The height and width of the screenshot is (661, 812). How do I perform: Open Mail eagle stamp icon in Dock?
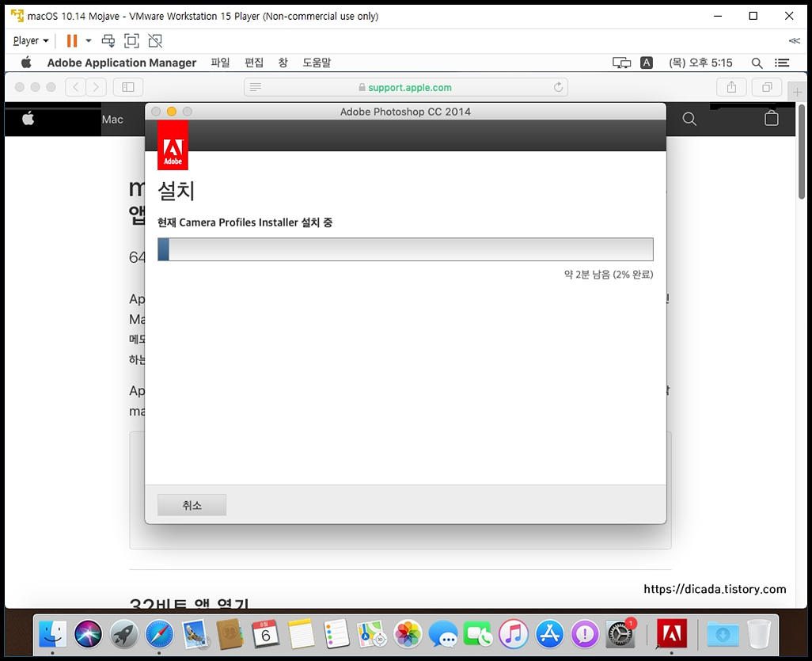[195, 634]
